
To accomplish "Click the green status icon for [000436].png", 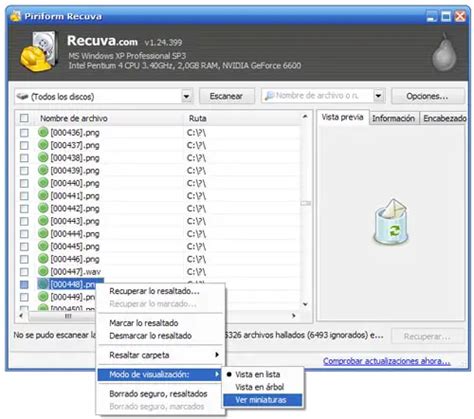I will pyautogui.click(x=43, y=132).
